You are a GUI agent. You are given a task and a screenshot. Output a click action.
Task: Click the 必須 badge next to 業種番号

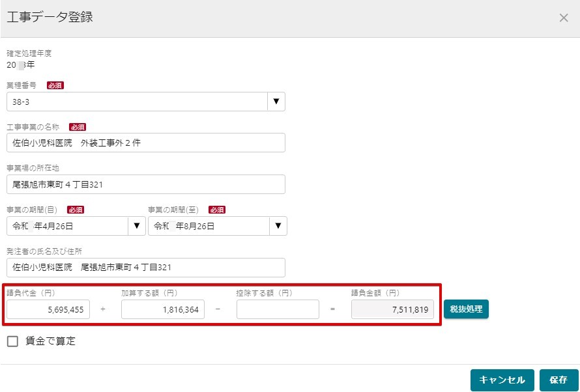[x=55, y=85]
